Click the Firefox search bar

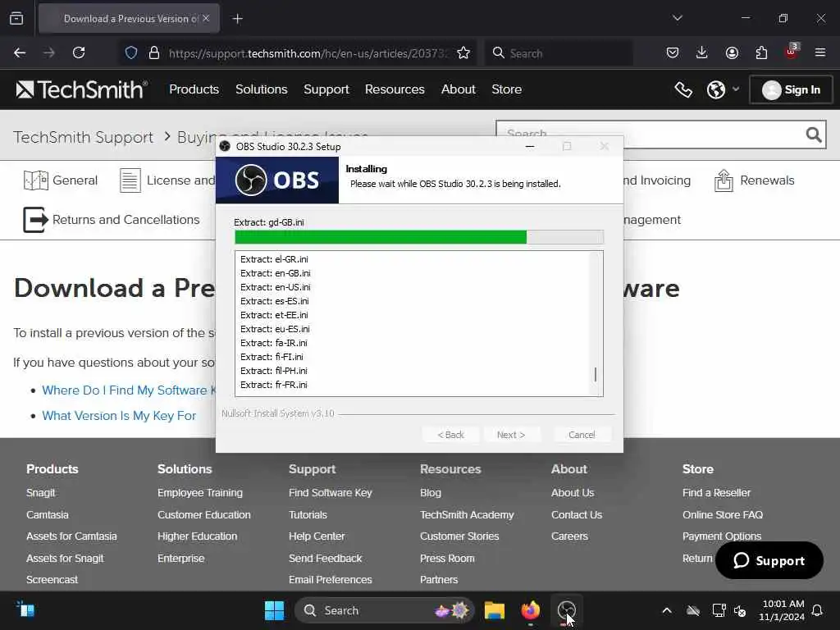tap(558, 53)
